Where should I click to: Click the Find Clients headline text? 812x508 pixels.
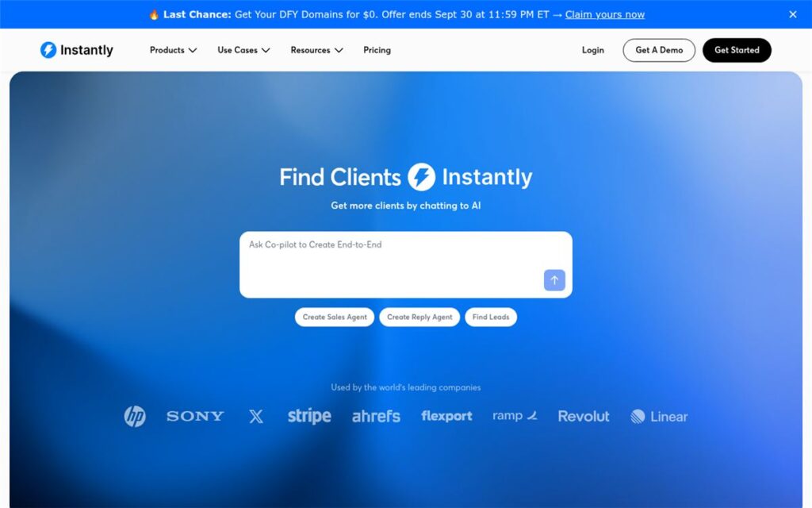[x=340, y=177]
